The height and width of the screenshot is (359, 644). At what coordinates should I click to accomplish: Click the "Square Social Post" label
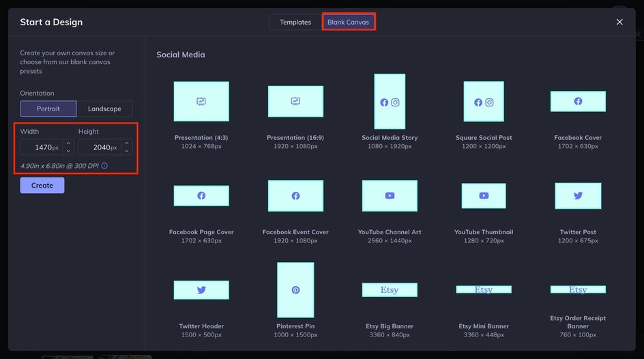[x=484, y=138]
